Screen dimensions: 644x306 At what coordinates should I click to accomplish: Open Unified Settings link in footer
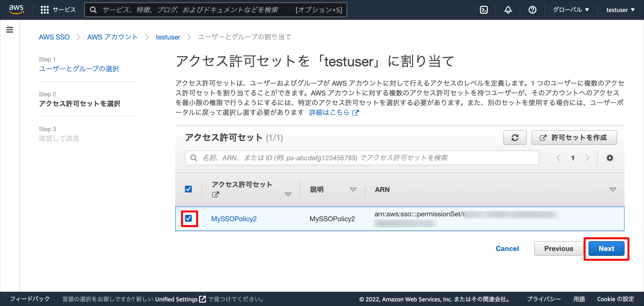pyautogui.click(x=180, y=299)
